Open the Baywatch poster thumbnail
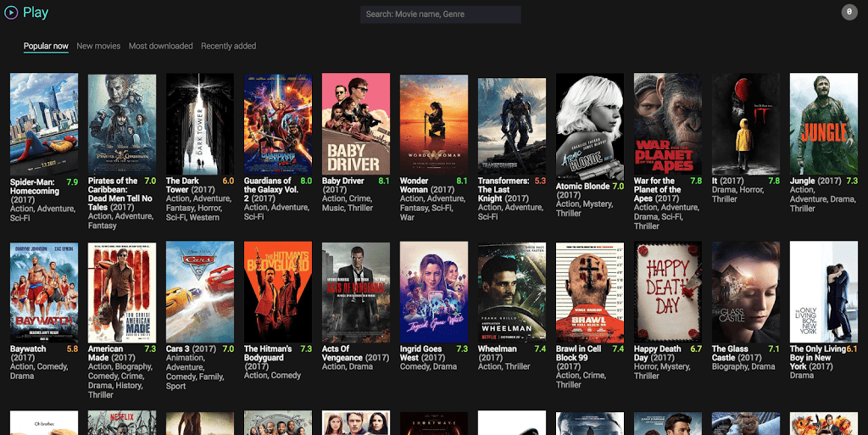 44,292
